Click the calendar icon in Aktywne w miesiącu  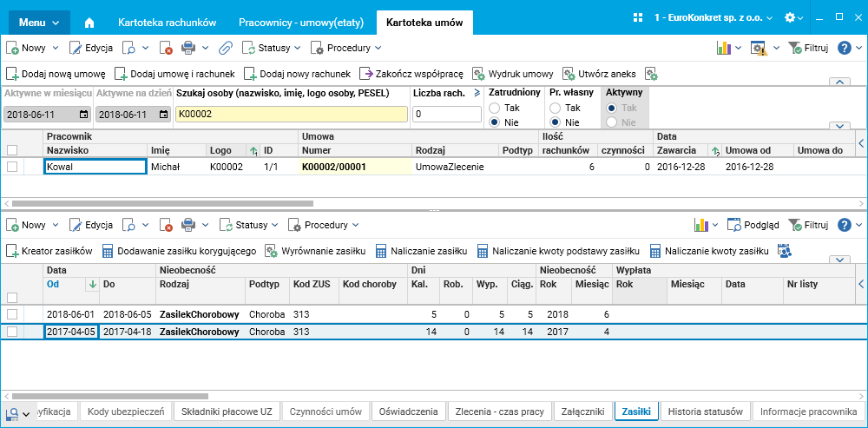point(83,114)
